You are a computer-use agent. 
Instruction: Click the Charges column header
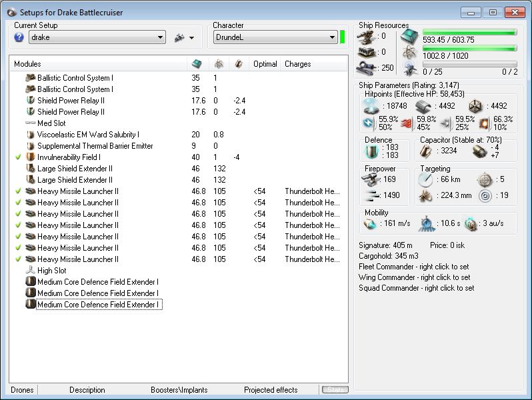(x=314, y=64)
